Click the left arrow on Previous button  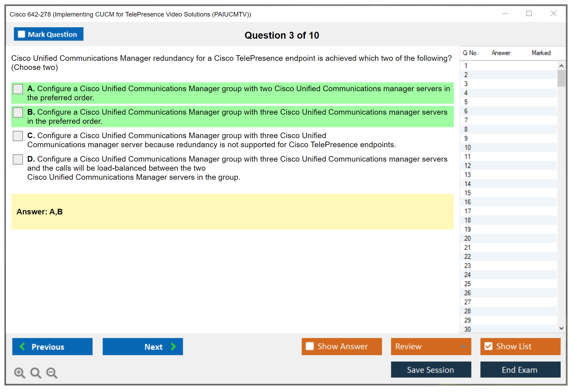pos(23,346)
